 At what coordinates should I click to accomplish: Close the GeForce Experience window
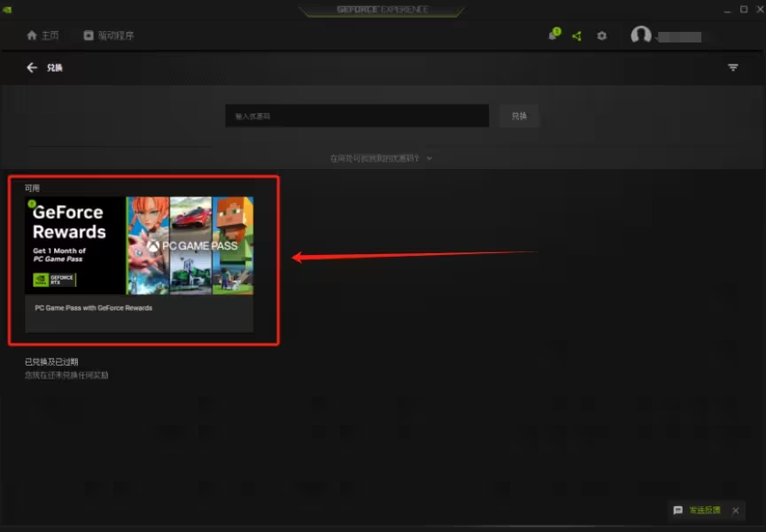click(760, 9)
